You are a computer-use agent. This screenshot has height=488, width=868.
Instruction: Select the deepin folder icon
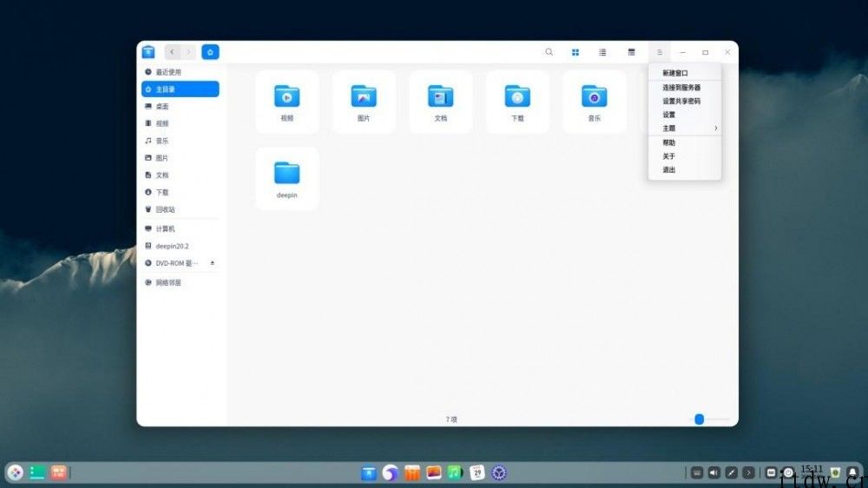click(286, 179)
